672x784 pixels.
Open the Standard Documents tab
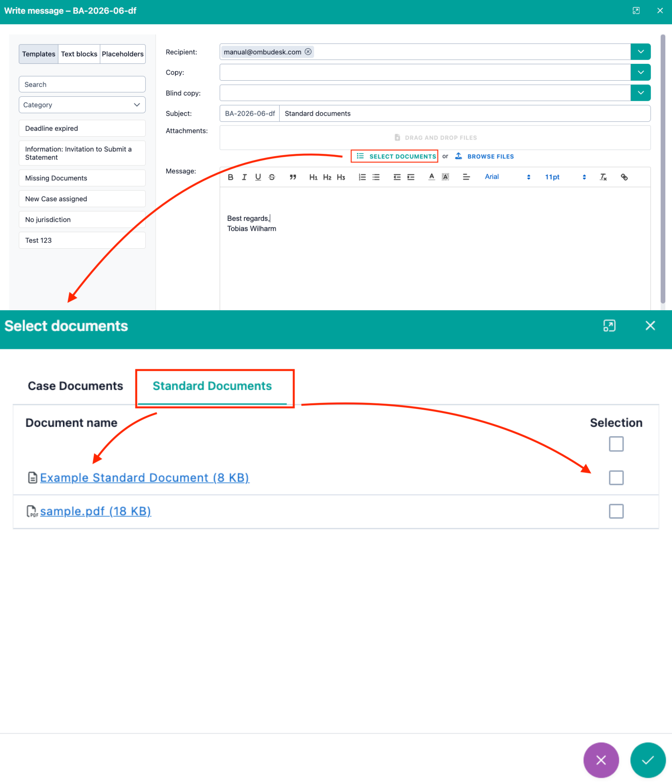[x=212, y=386]
